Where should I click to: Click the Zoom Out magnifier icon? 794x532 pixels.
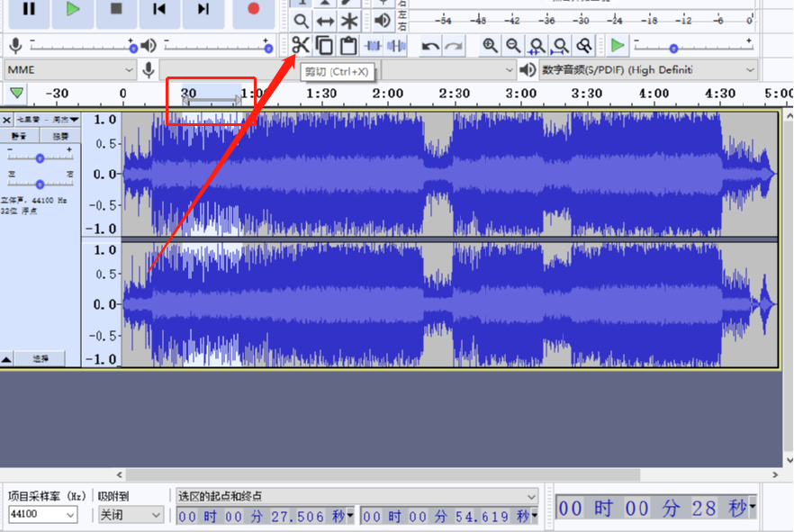(513, 45)
